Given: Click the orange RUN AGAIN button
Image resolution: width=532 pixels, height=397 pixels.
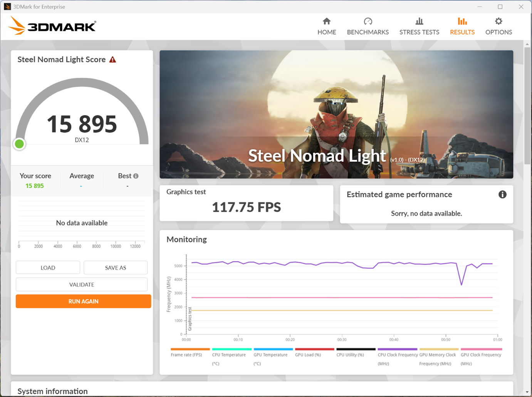Looking at the screenshot, I should (x=83, y=302).
